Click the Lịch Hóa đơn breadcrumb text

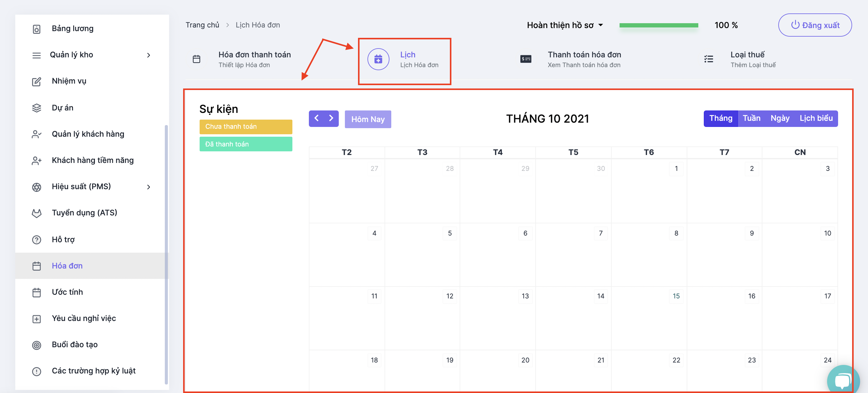pos(258,25)
